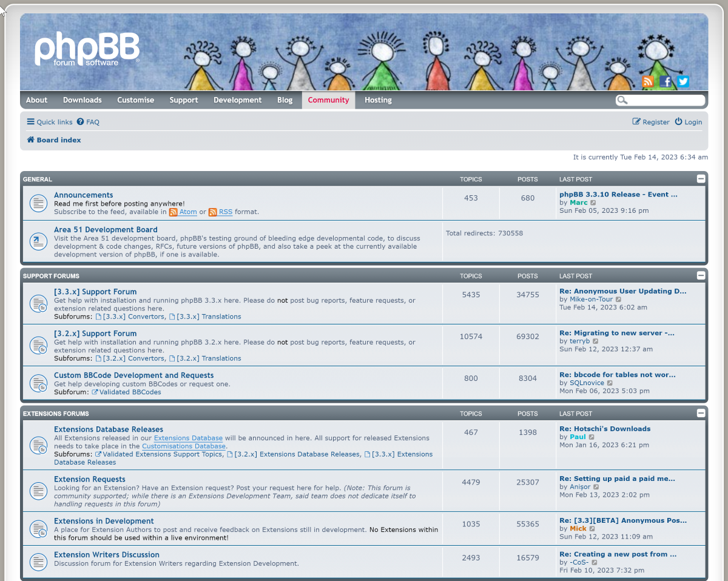The image size is (728, 581).
Task: Open the Customise menu
Action: [135, 100]
